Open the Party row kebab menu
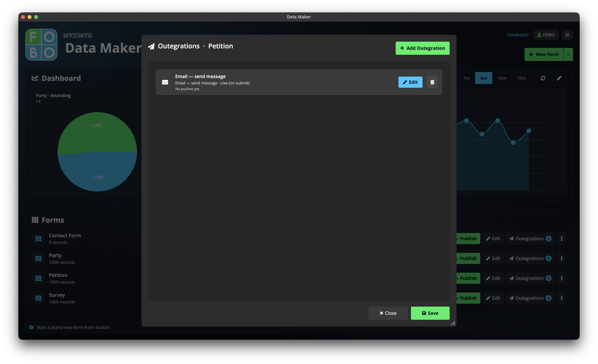This screenshot has width=598, height=364. (x=562, y=259)
